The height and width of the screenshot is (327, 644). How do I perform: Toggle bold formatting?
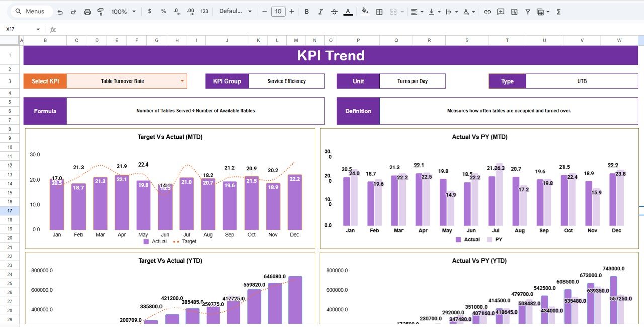(307, 11)
